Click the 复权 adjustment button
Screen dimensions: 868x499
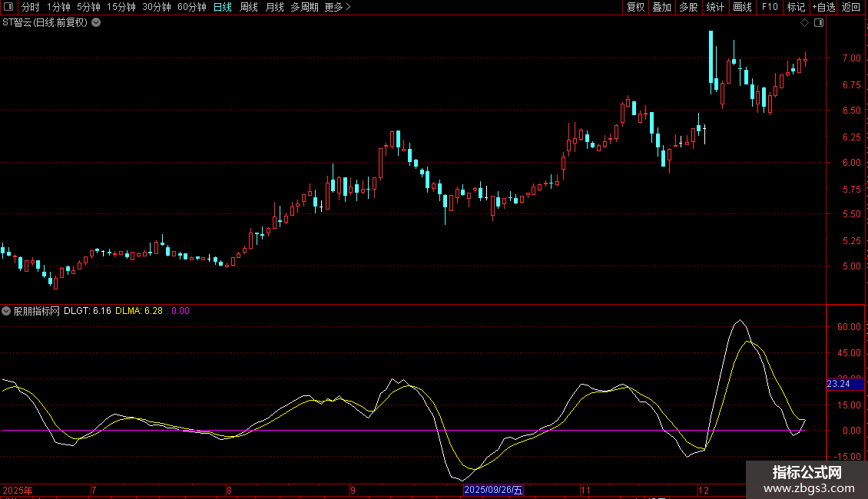coord(636,7)
